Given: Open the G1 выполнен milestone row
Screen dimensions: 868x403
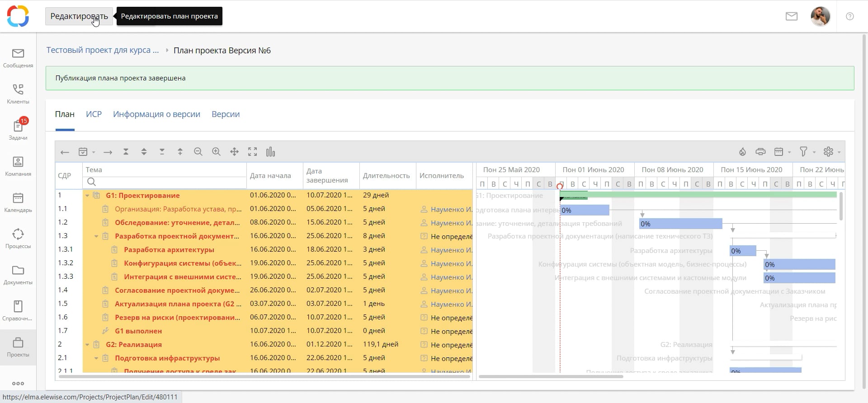Looking at the screenshot, I should pos(138,331).
